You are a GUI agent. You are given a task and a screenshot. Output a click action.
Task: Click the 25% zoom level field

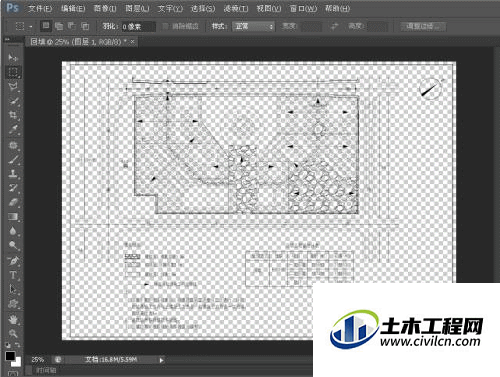[38, 360]
